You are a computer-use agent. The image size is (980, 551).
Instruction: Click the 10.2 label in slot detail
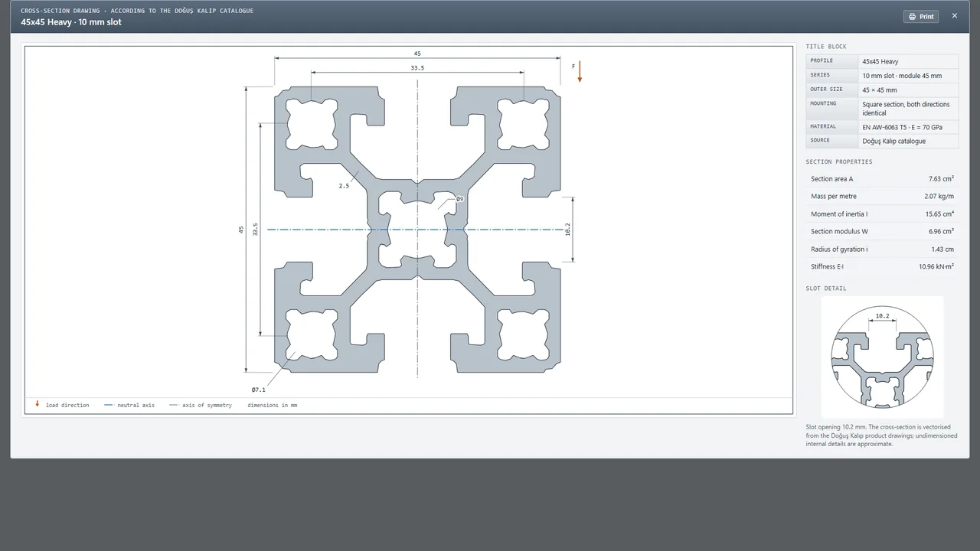point(882,315)
